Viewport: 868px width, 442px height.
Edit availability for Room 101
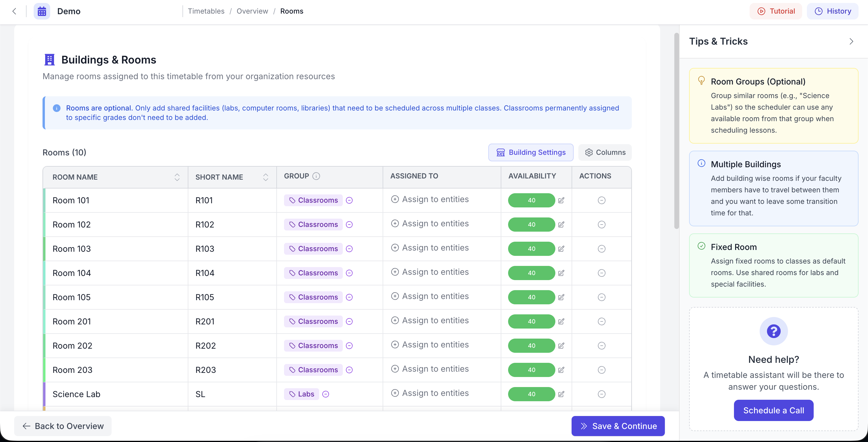(x=561, y=200)
